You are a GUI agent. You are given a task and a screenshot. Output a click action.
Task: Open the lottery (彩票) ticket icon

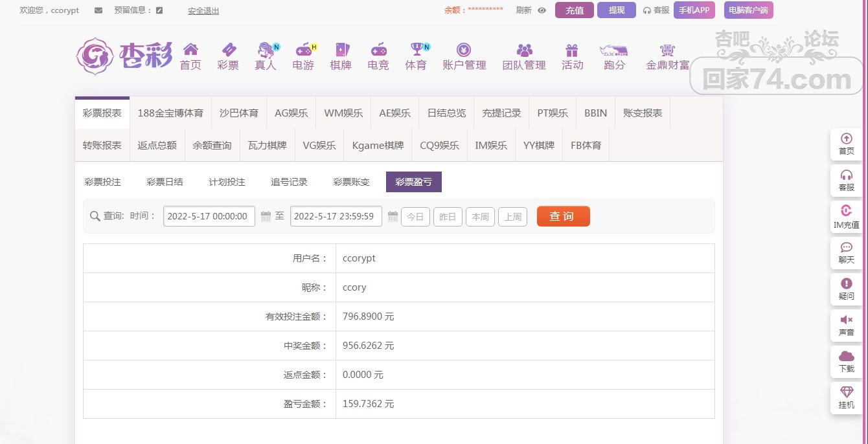228,50
